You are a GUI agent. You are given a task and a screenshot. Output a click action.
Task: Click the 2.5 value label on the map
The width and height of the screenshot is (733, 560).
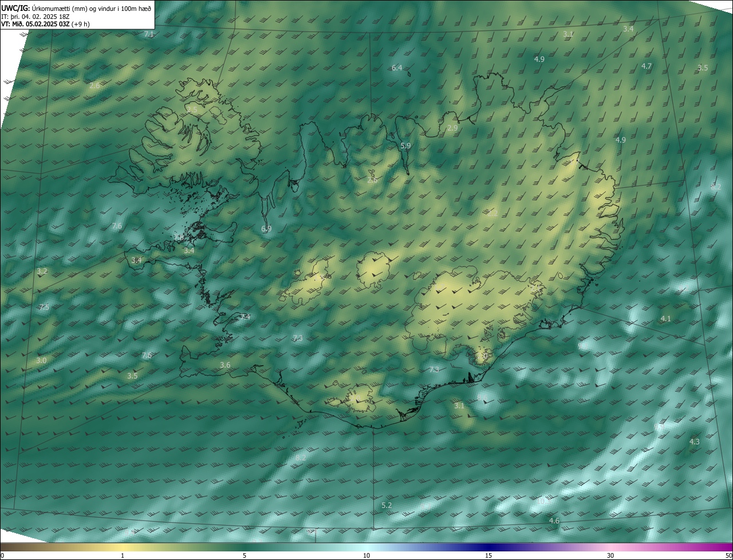[192, 109]
